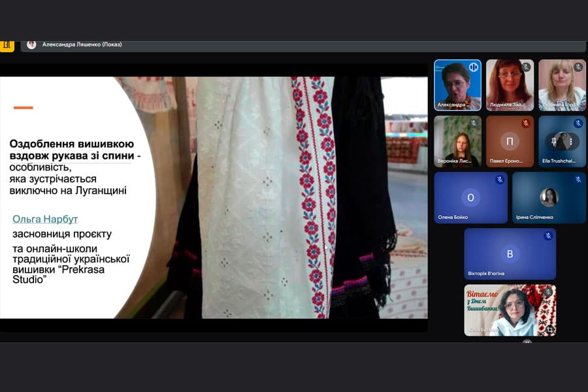This screenshot has height=392, width=588.
Task: Click muted mic icon on Людмила Зай tile
Action: tap(527, 67)
